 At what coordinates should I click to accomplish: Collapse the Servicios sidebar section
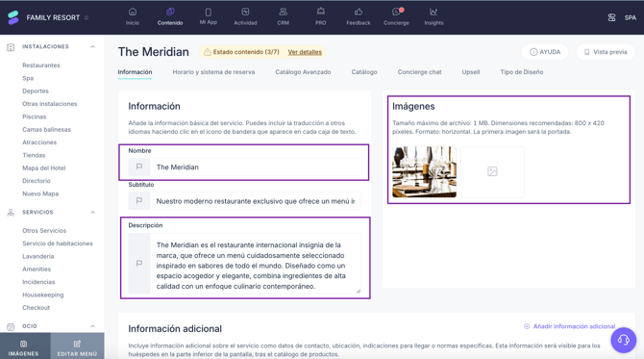point(92,212)
